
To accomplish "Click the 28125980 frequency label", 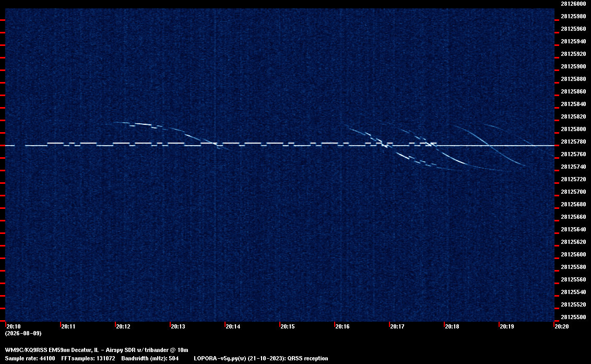I will (x=573, y=16).
